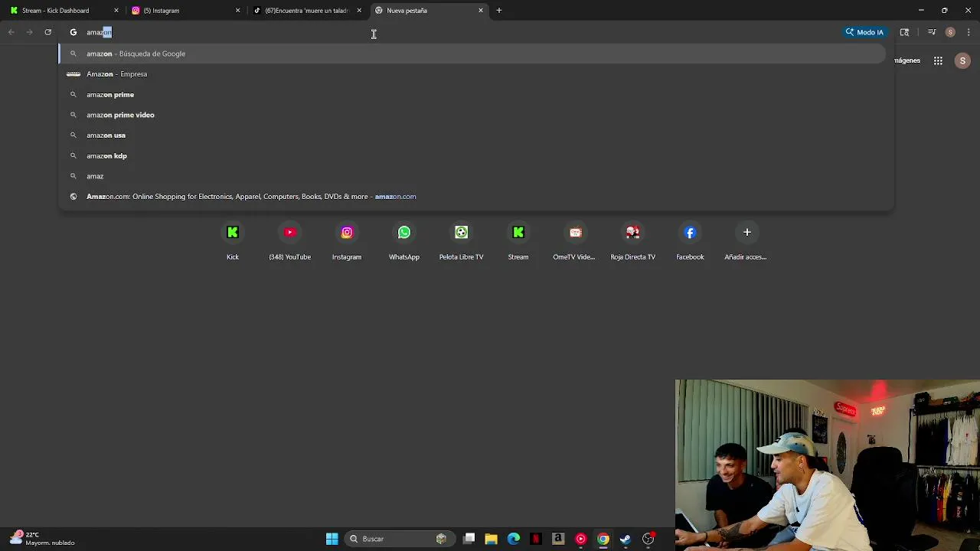The height and width of the screenshot is (551, 980).
Task: Open Amazon.com Online Shopping suggestion
Action: point(472,197)
